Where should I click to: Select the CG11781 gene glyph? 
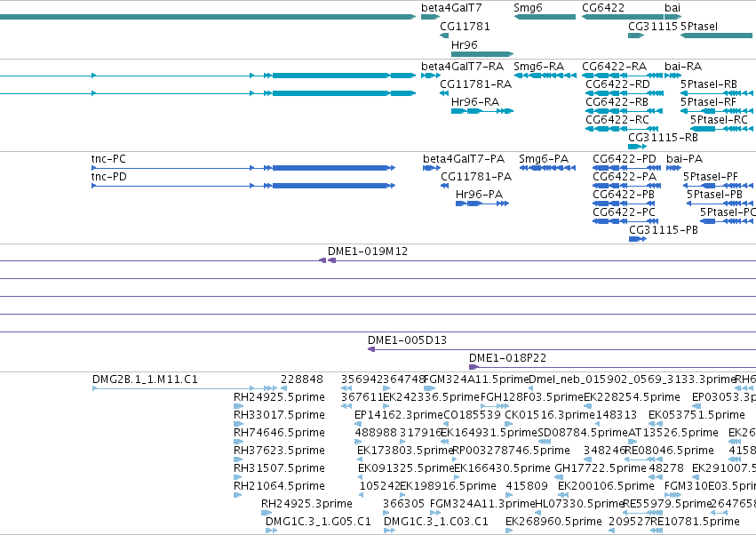(x=444, y=36)
